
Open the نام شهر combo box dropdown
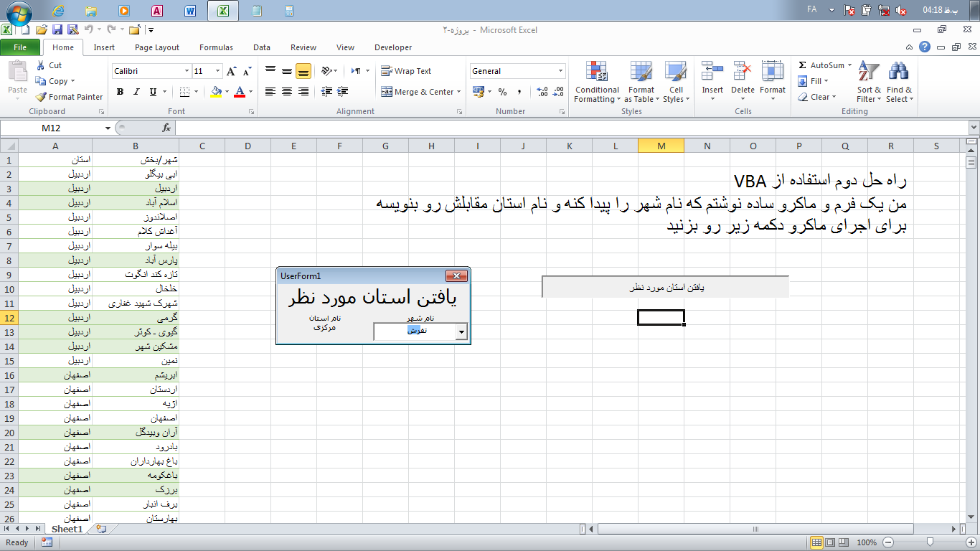pos(461,331)
